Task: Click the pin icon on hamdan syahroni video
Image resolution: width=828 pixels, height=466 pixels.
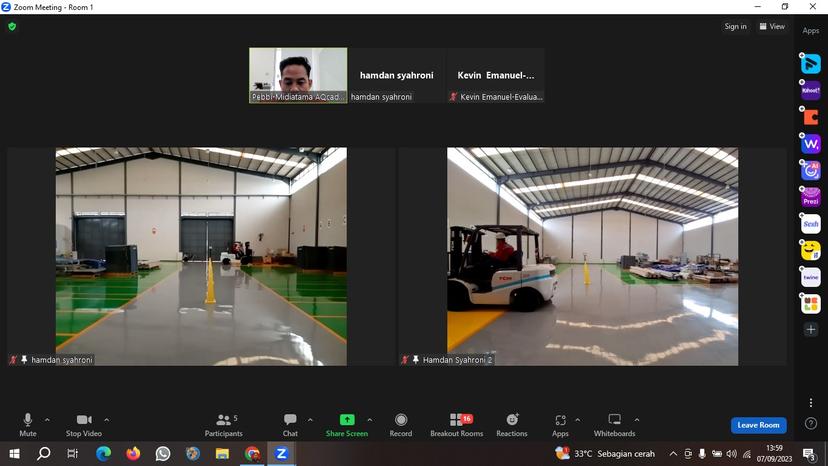Action: (24, 360)
